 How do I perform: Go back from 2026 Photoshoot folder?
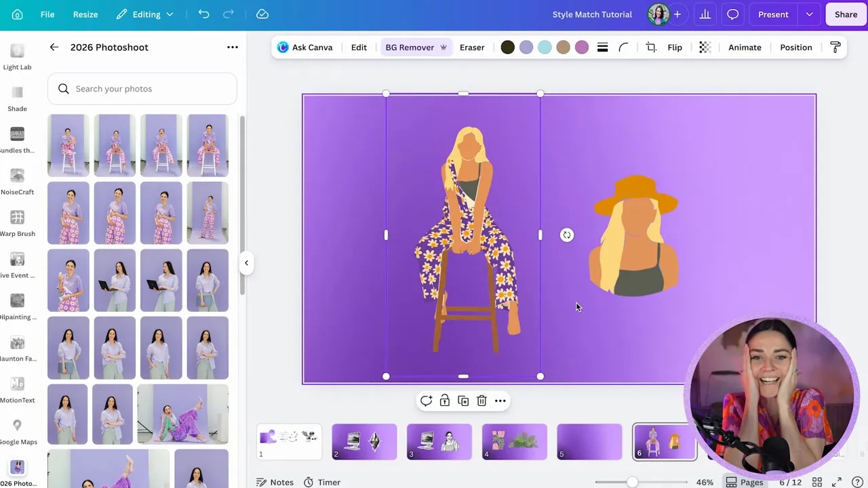tap(54, 47)
